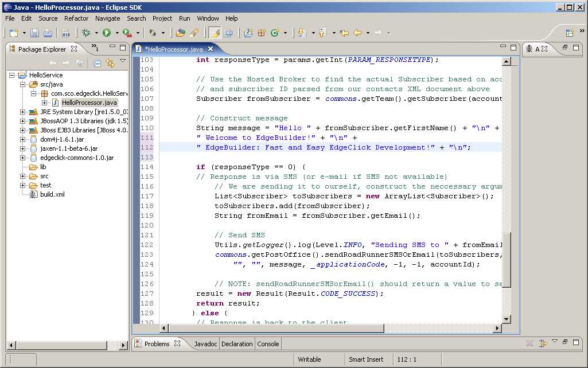Image resolution: width=588 pixels, height=368 pixels.
Task: Click the Open Type toolbar icon
Action: (180, 33)
